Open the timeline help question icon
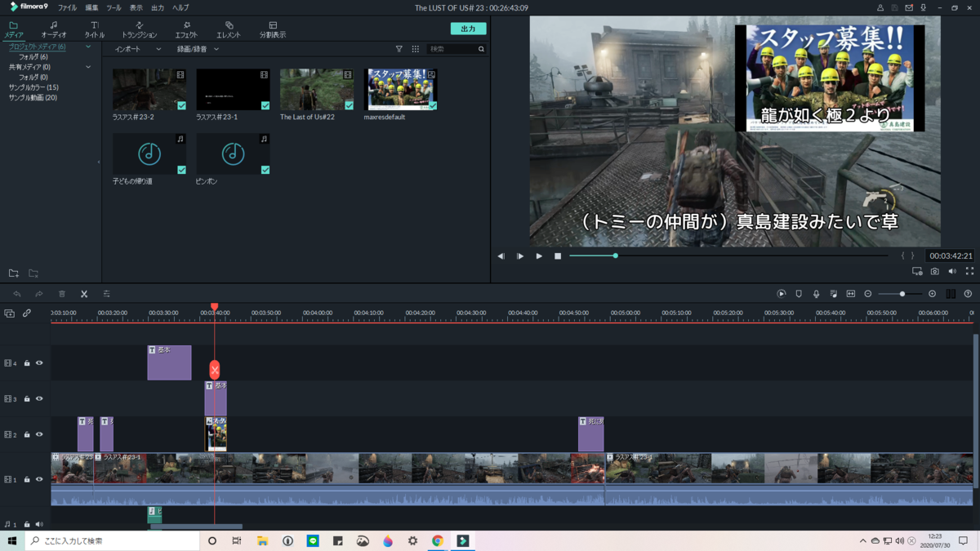This screenshot has height=551, width=980. tap(968, 294)
